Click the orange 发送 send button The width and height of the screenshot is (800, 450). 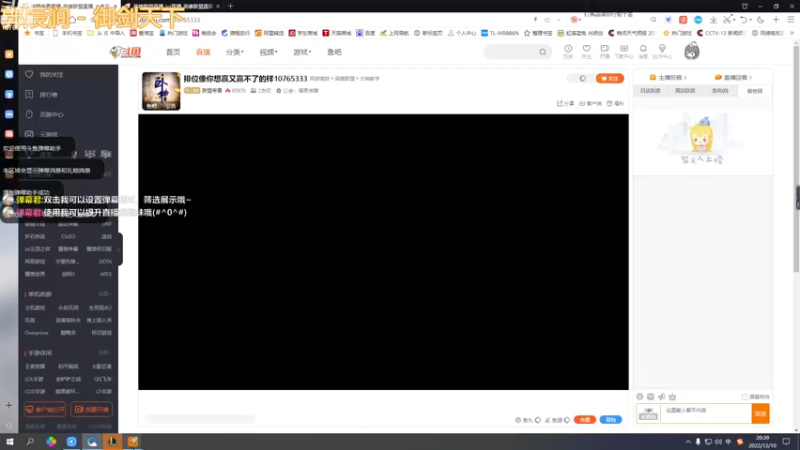coord(761,414)
